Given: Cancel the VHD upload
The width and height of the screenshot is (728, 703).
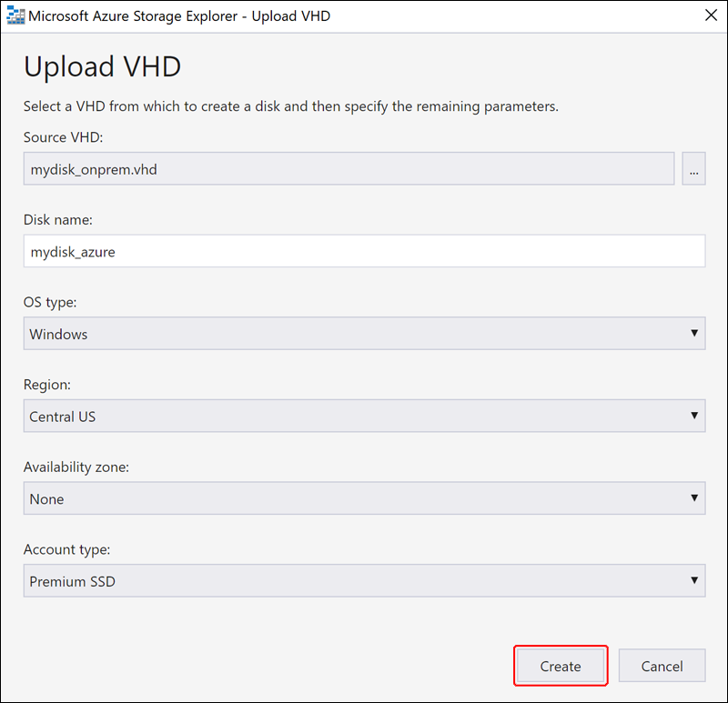Looking at the screenshot, I should click(x=662, y=666).
